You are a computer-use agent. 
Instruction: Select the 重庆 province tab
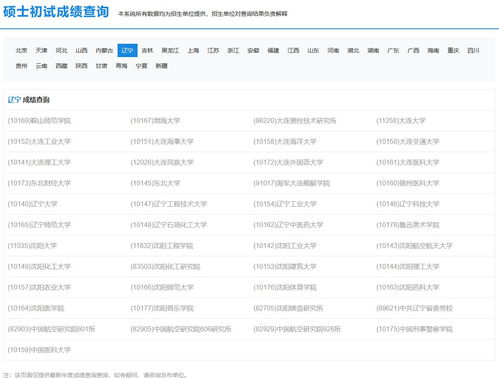[x=453, y=50]
